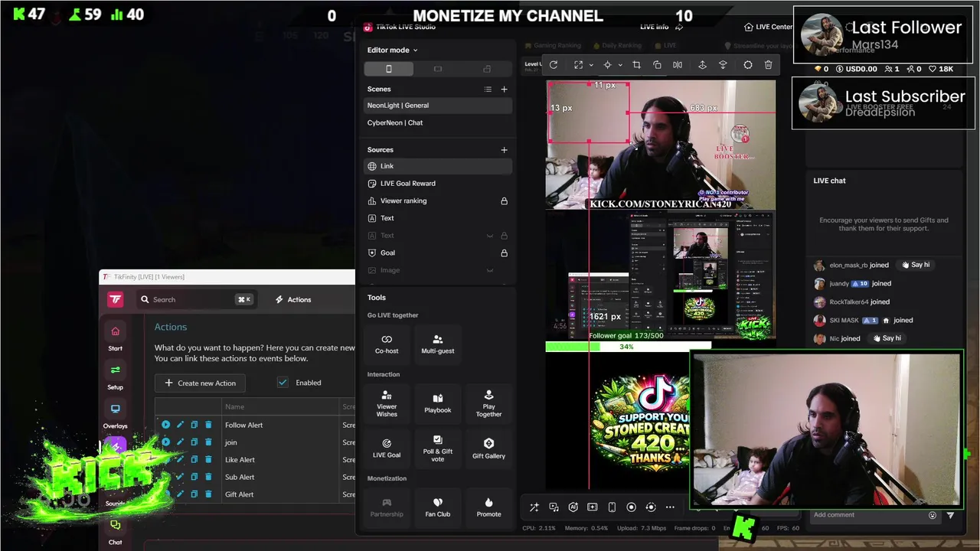The height and width of the screenshot is (551, 980).
Task: Click the move layer up icon
Action: pyautogui.click(x=702, y=65)
